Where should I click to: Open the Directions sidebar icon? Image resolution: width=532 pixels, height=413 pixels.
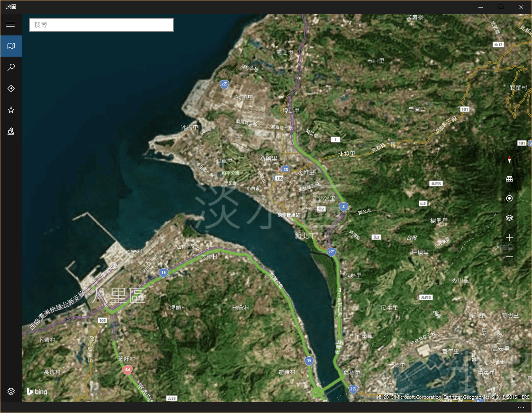(x=11, y=89)
